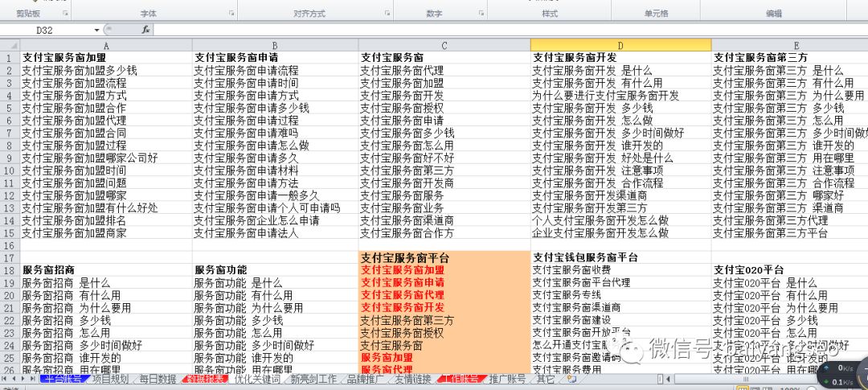Screen dimensions: 868x390
Task: Click cell 支付宝服务窗收费
Action: [x=620, y=270]
